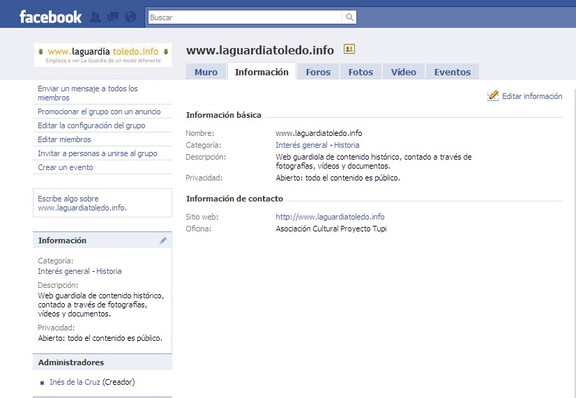Click the Facebook logo
The image size is (576, 398).
[x=50, y=17]
